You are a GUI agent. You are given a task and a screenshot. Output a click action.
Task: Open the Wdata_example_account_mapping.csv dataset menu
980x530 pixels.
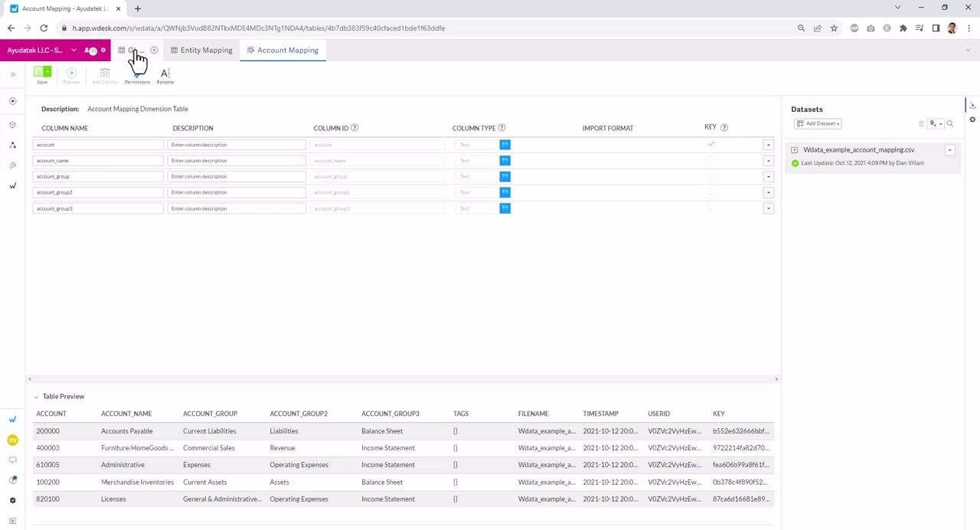pyautogui.click(x=949, y=150)
